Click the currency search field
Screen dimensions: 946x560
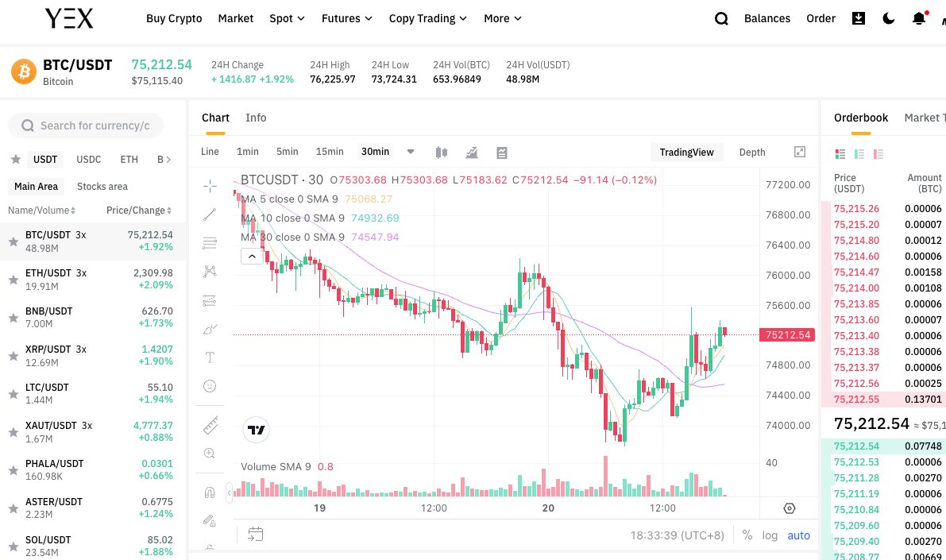point(86,126)
